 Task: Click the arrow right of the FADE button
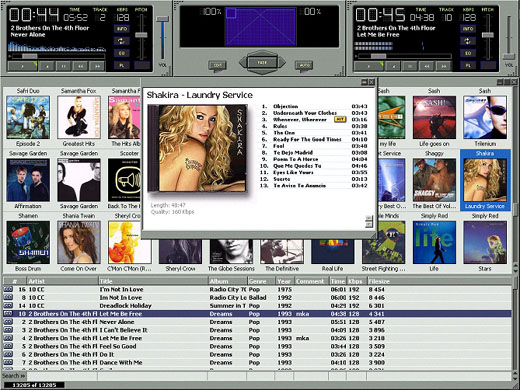point(282,62)
